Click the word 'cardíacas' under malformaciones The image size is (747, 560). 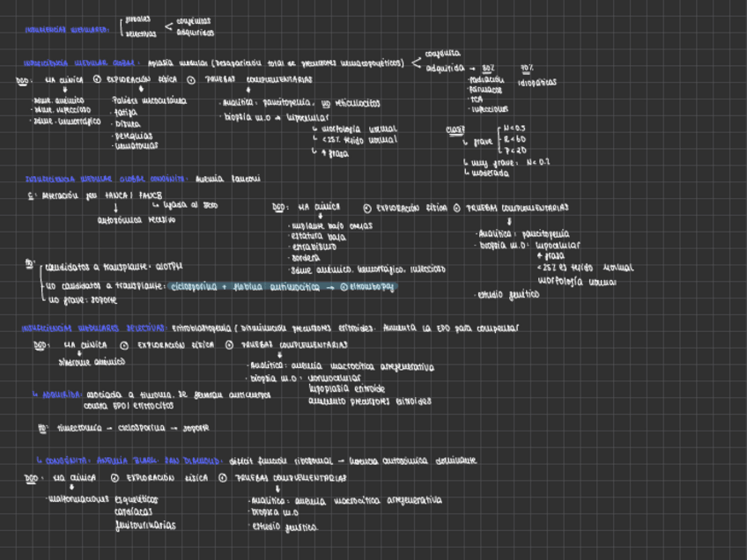tap(133, 512)
